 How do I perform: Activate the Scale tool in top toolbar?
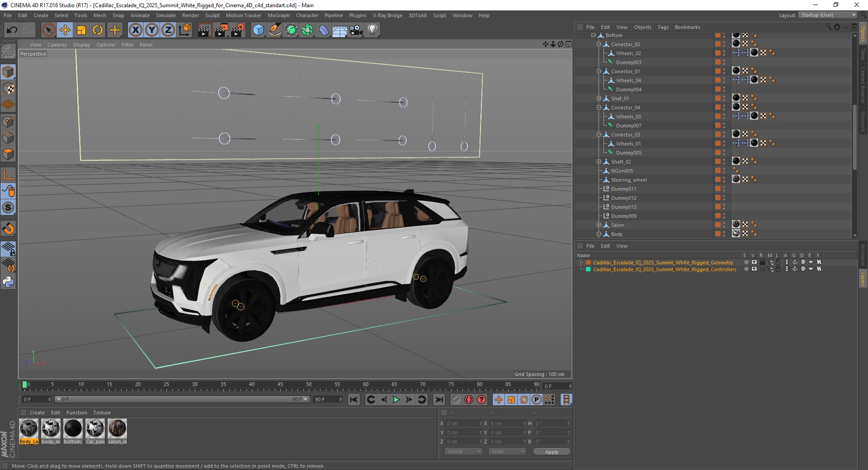81,30
